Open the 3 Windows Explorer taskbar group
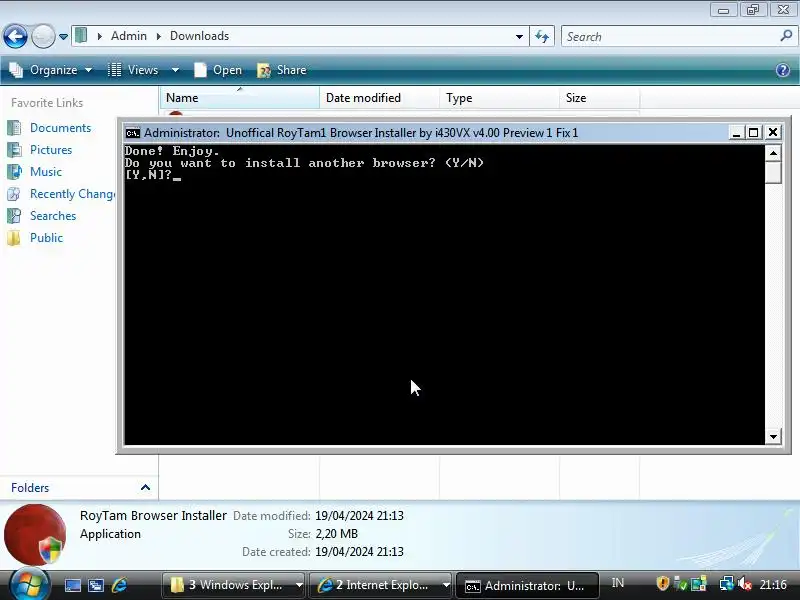The width and height of the screenshot is (800, 600). pos(234,585)
